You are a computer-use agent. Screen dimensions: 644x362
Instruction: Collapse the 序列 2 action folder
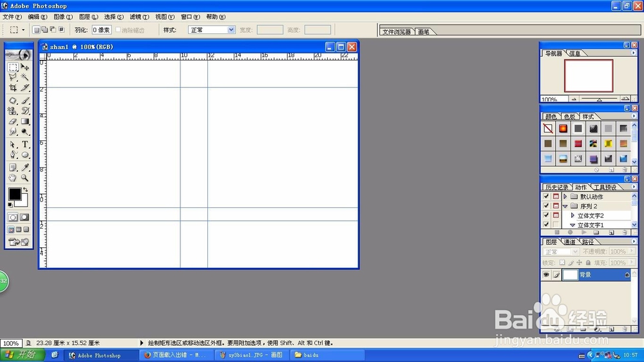click(565, 206)
